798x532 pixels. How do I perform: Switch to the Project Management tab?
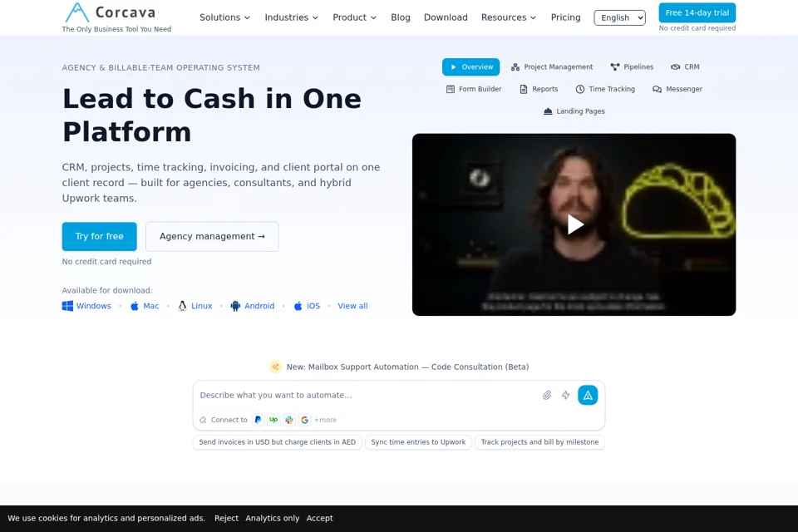pos(552,66)
